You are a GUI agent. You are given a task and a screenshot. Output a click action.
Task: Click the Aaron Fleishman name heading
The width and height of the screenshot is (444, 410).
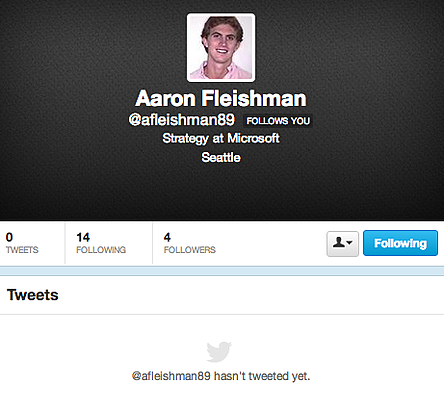point(221,98)
